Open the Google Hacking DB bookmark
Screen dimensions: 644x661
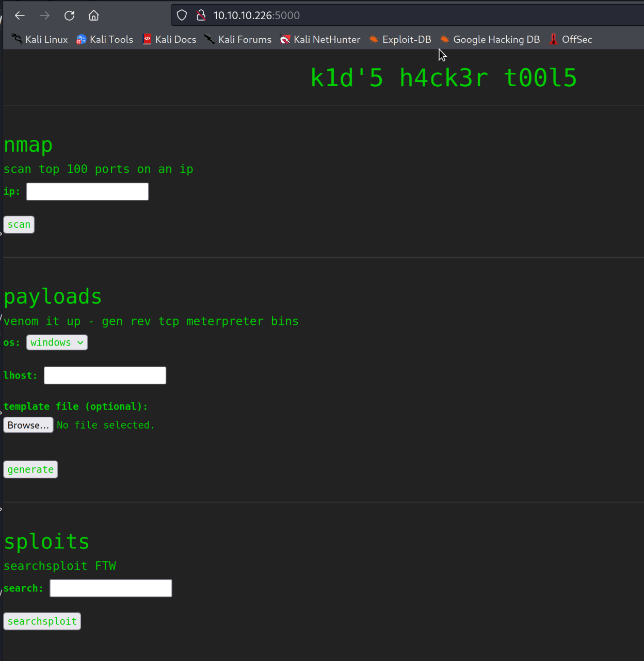coord(490,39)
